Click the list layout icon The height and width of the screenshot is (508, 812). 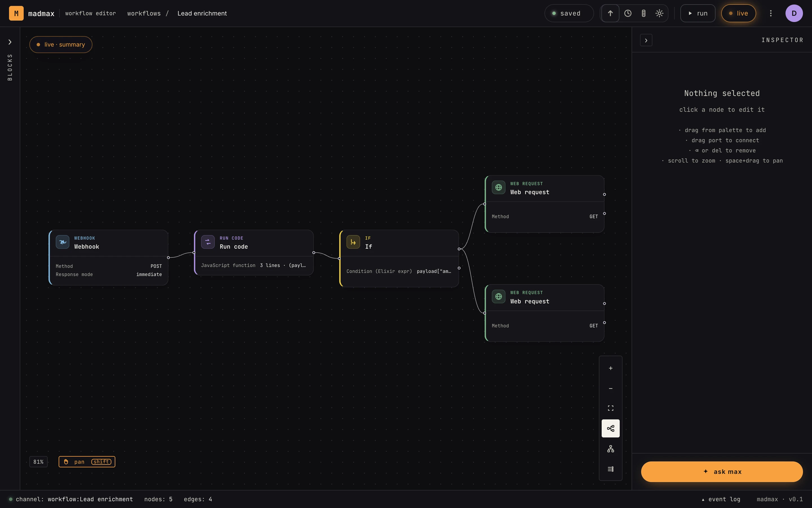click(611, 469)
